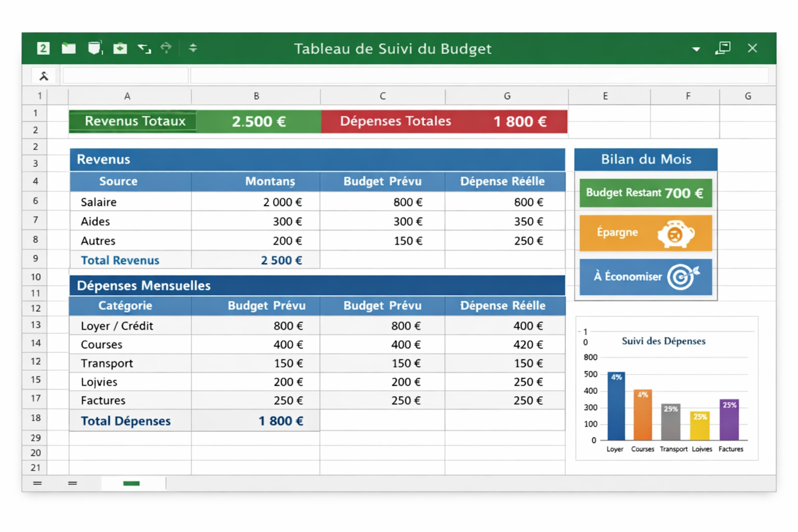Screen dimensions: 798x532
Task: Click the first sheet navigation marker at bottom
Action: click(37, 483)
